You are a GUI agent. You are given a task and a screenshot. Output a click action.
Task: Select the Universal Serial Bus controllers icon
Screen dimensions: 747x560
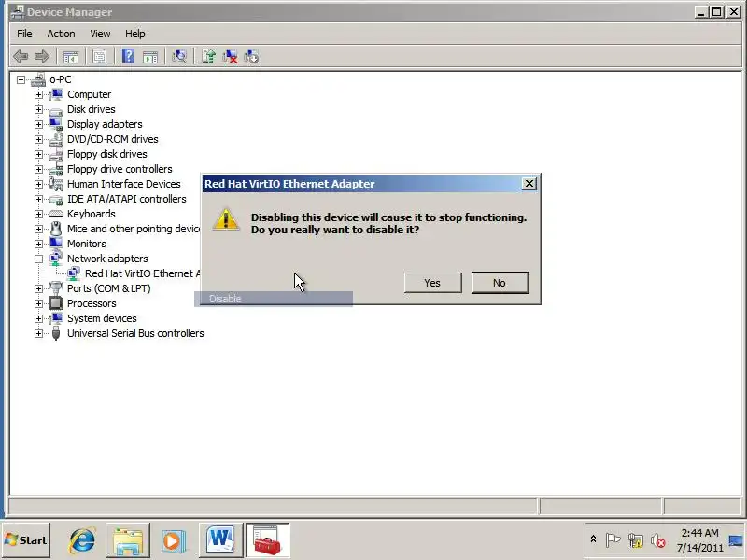[x=56, y=333]
